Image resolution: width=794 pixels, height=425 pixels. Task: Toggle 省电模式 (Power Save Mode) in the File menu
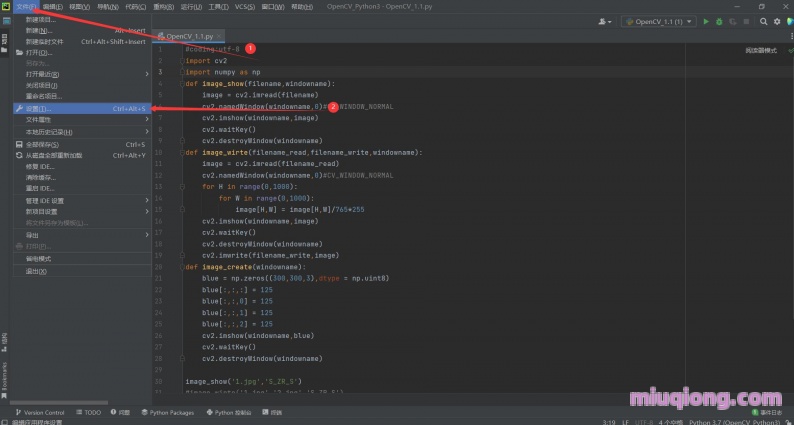click(x=38, y=258)
